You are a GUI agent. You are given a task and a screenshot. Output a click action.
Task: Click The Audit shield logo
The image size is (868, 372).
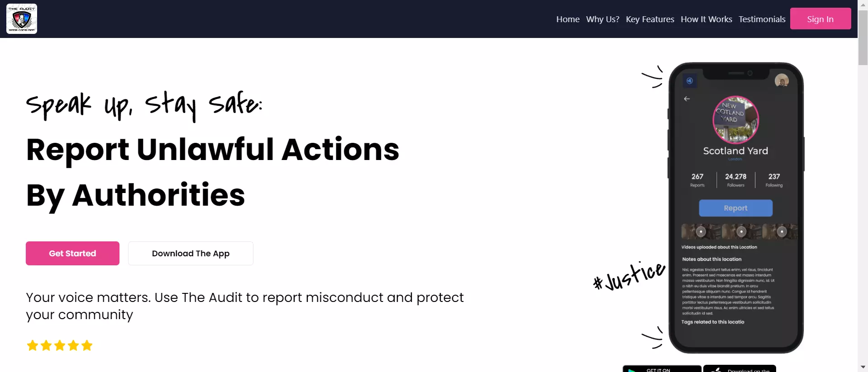click(22, 19)
